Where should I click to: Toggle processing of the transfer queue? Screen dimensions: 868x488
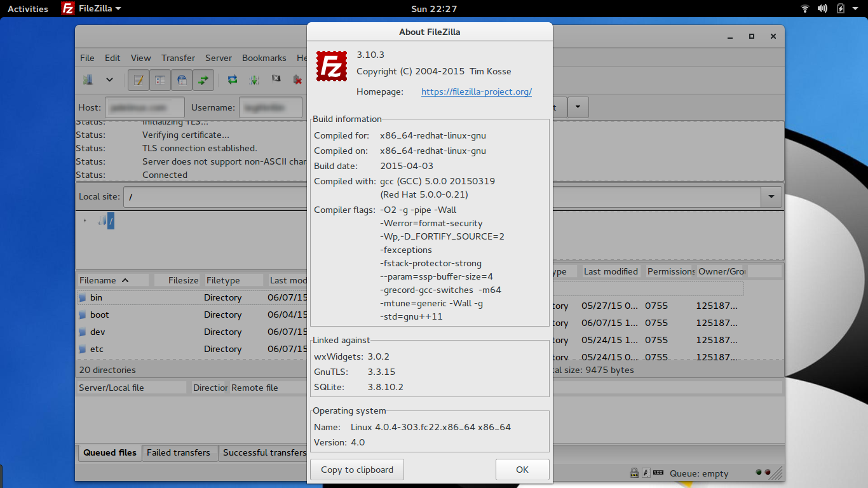click(254, 80)
